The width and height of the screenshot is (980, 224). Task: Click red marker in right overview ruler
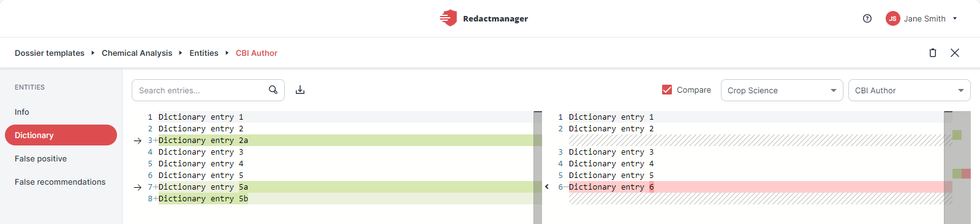tap(966, 174)
